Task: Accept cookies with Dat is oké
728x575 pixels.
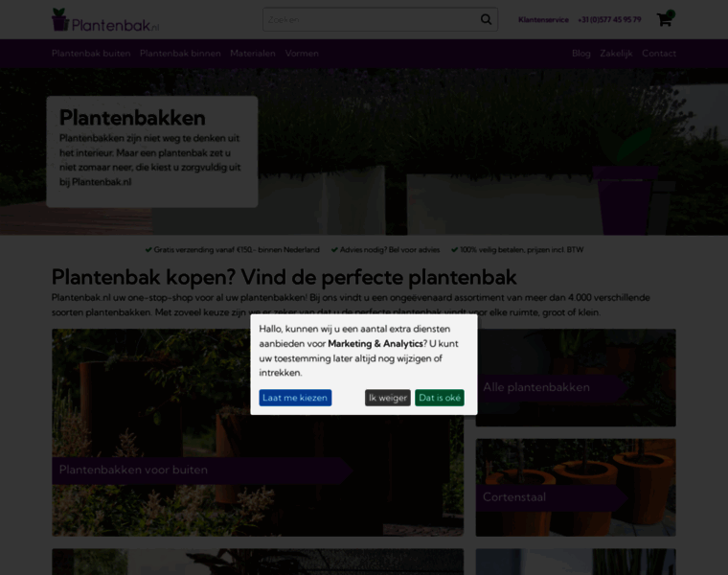Action: click(x=440, y=398)
